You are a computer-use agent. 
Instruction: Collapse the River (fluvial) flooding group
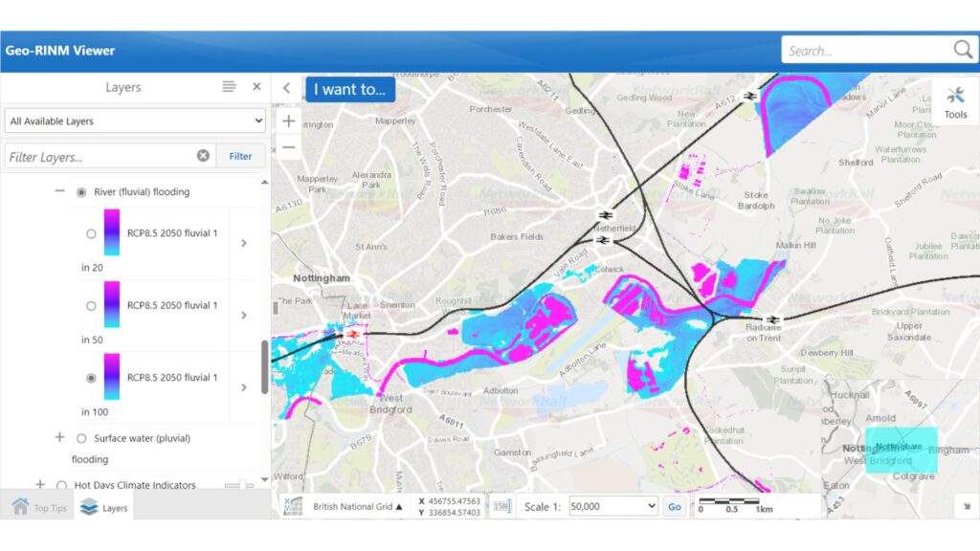(x=59, y=191)
